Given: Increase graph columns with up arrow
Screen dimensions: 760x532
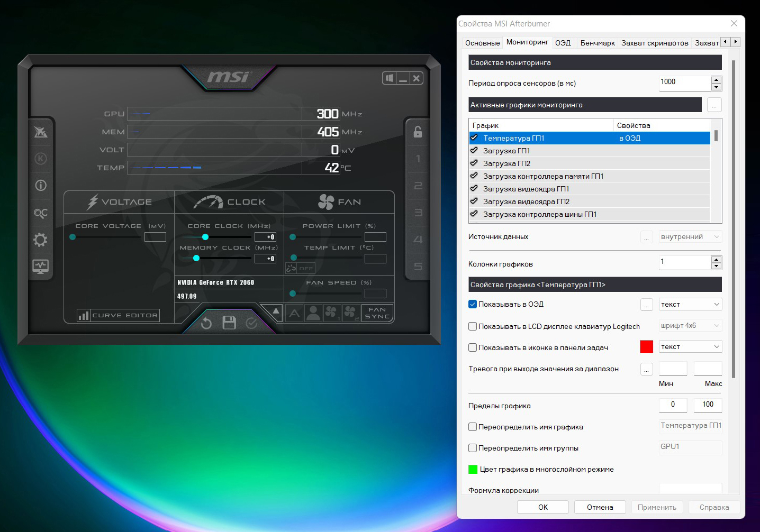Looking at the screenshot, I should [x=717, y=259].
